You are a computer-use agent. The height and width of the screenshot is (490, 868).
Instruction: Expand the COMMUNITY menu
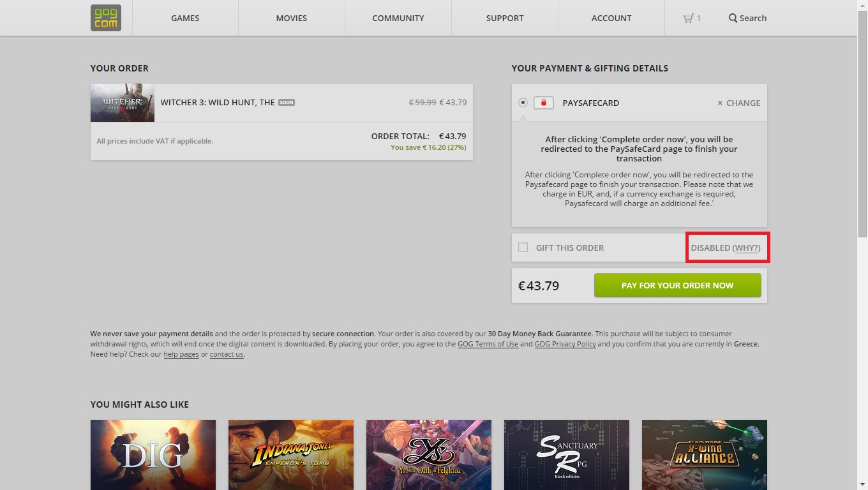[x=398, y=18]
